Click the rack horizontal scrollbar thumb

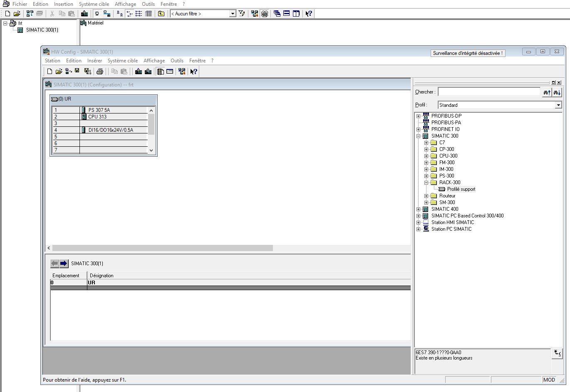(163, 248)
